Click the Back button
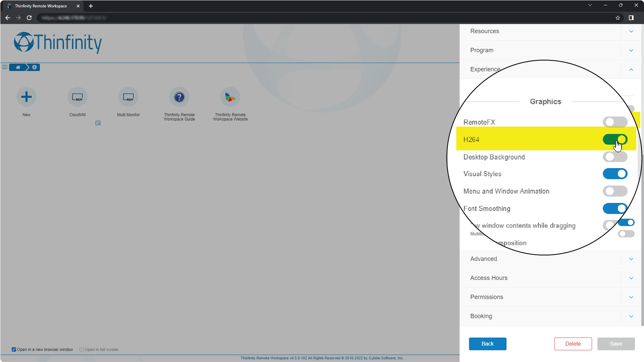 tap(488, 344)
